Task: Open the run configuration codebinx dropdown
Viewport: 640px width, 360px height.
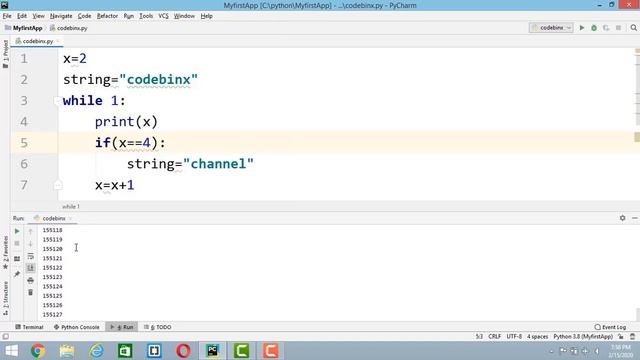Action: (x=551, y=28)
